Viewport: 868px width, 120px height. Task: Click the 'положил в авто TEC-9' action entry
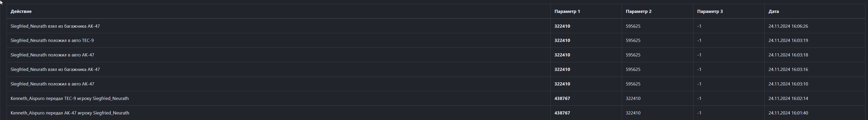(52, 41)
